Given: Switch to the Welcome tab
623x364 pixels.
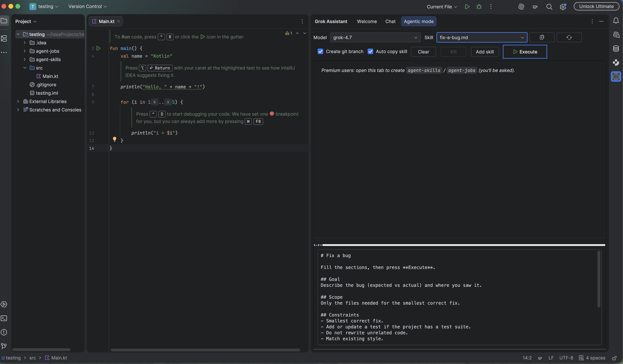Looking at the screenshot, I should (367, 21).
